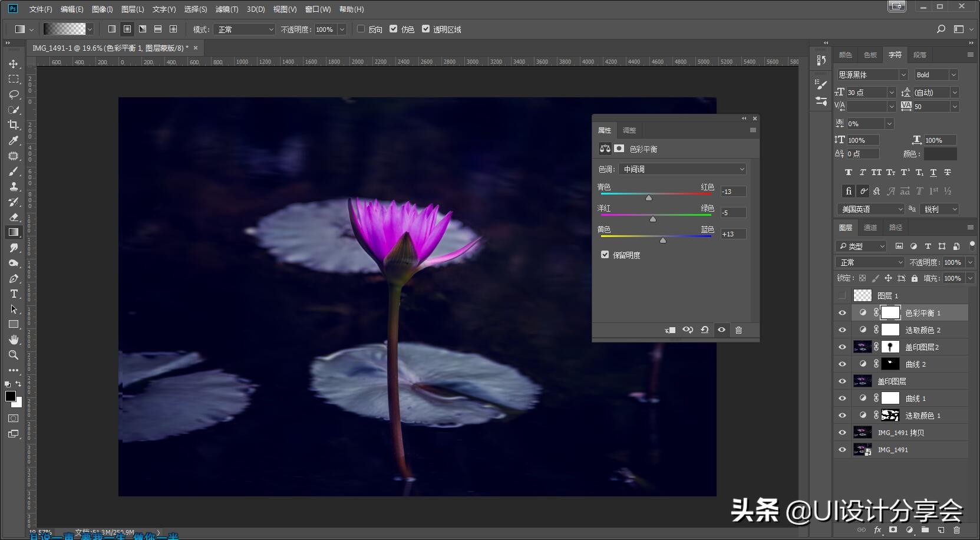The width and height of the screenshot is (980, 540).
Task: Delete the adjustment layer using the trash icon in the Properties panel
Action: pyautogui.click(x=738, y=330)
